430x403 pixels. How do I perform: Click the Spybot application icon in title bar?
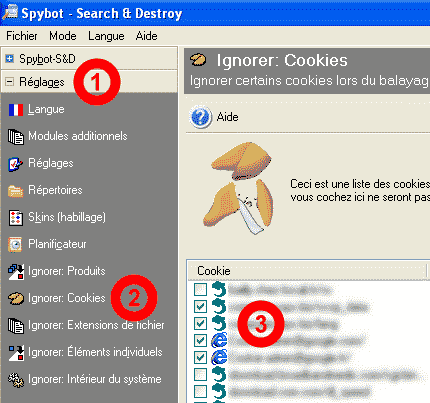pos(10,13)
